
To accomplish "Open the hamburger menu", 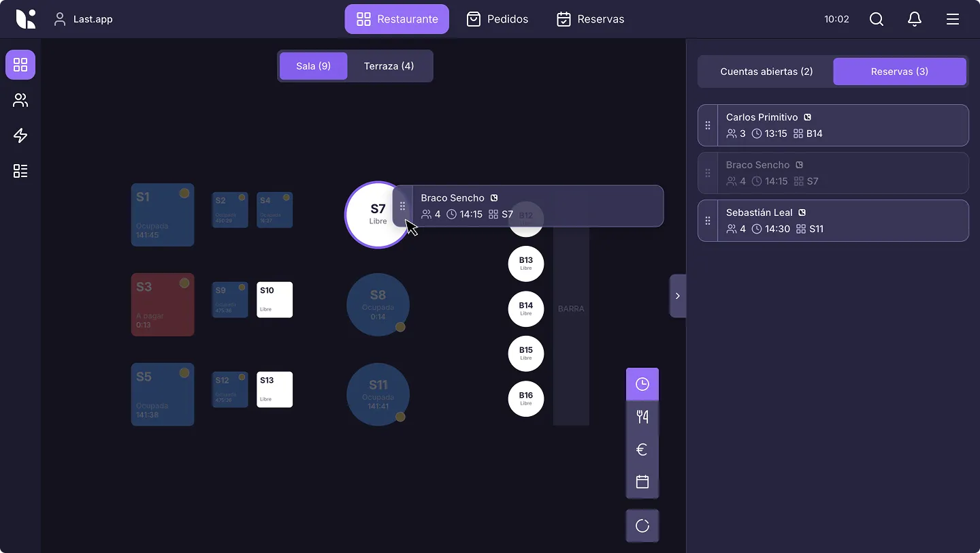I will click(x=953, y=19).
